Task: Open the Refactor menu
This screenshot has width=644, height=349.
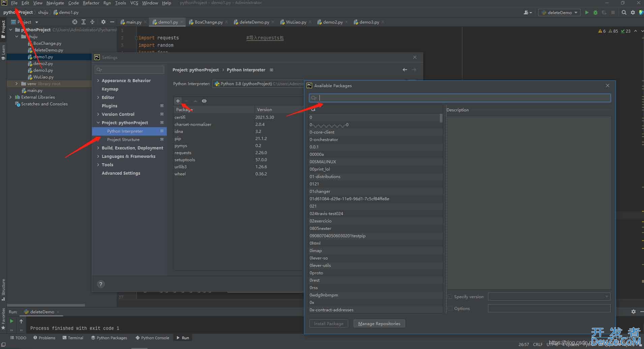Action: [x=91, y=3]
